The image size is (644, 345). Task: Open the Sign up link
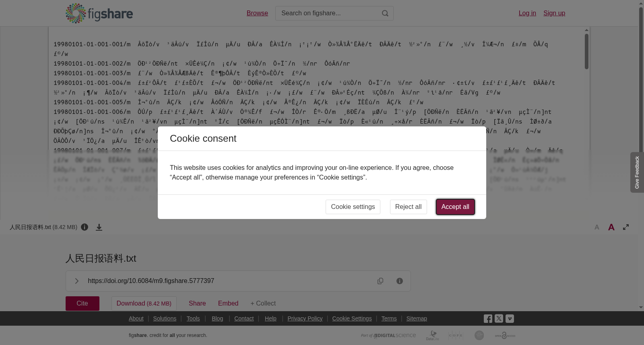554,13
